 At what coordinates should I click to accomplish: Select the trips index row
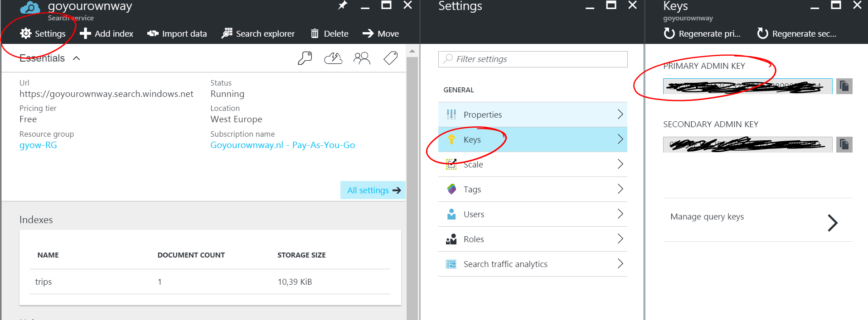(x=210, y=282)
